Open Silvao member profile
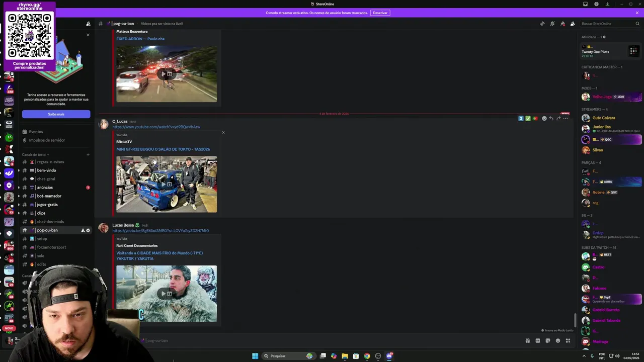 click(611, 150)
